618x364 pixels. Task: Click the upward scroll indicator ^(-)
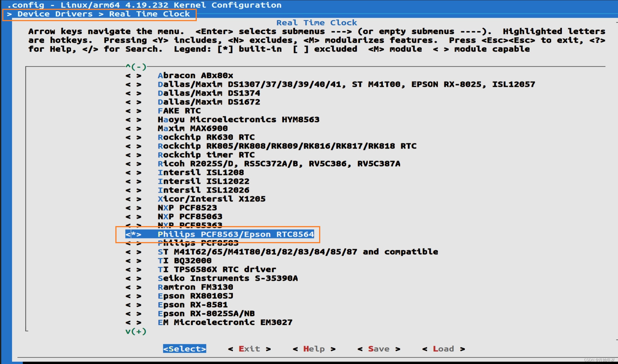click(136, 67)
